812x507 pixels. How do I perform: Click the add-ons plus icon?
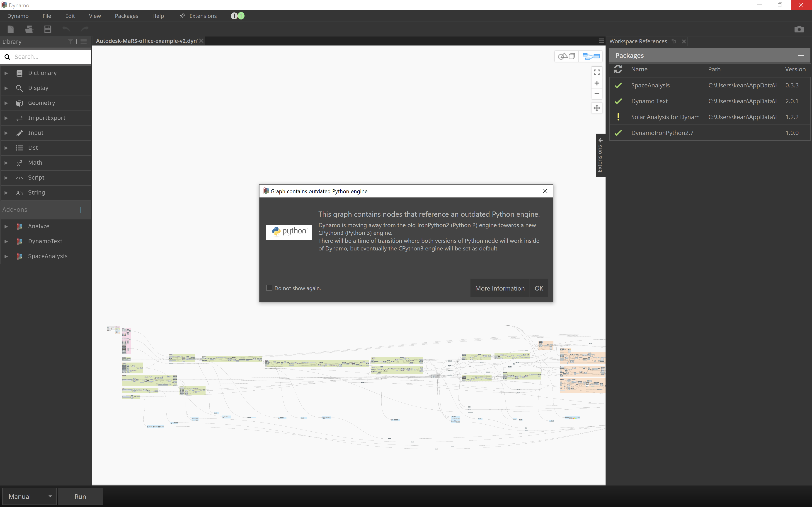tap(80, 210)
